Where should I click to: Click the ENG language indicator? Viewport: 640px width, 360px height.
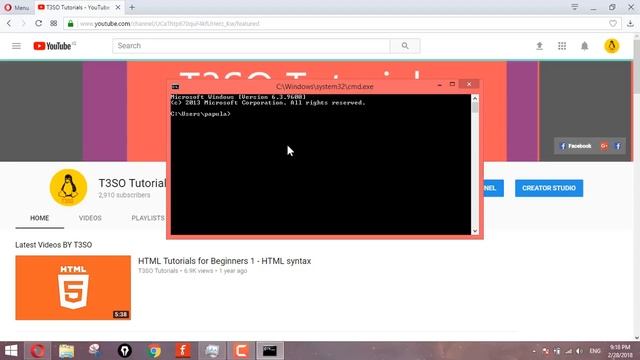click(595, 351)
